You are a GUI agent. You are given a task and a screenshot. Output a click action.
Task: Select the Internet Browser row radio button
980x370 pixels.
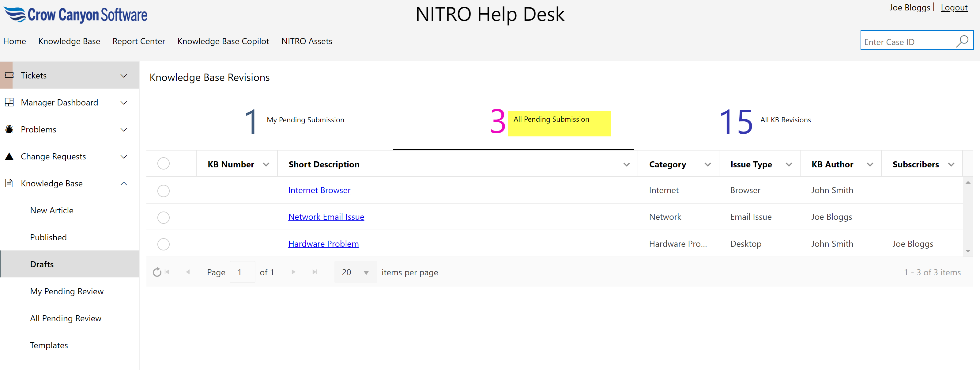tap(163, 190)
